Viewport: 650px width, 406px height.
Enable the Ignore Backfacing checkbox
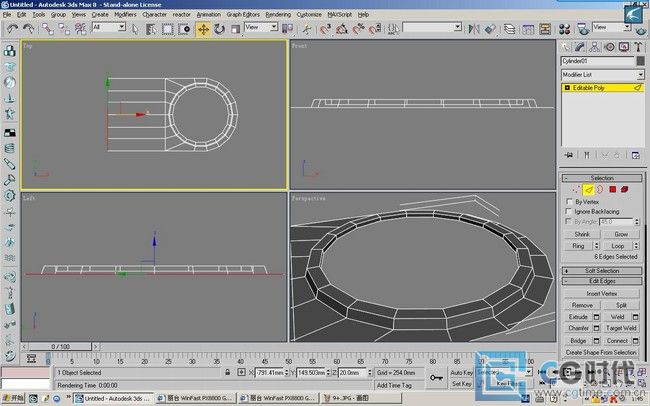569,212
